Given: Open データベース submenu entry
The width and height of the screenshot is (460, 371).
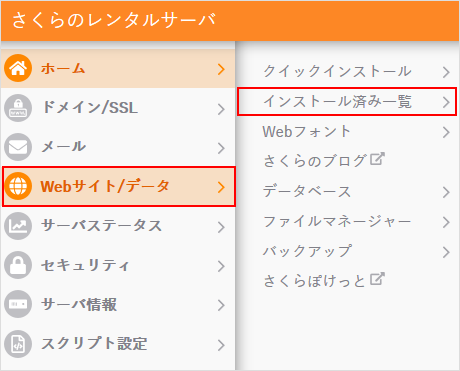Looking at the screenshot, I should [x=347, y=191].
